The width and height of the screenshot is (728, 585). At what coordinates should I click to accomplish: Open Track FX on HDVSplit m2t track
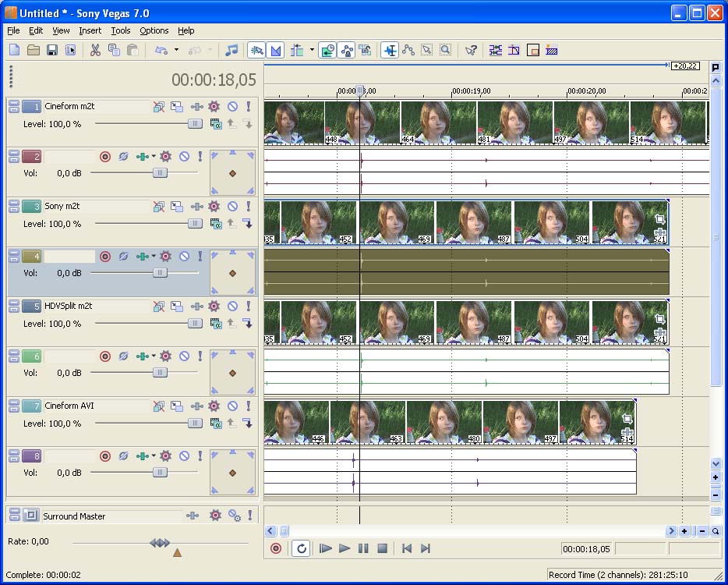tap(197, 307)
